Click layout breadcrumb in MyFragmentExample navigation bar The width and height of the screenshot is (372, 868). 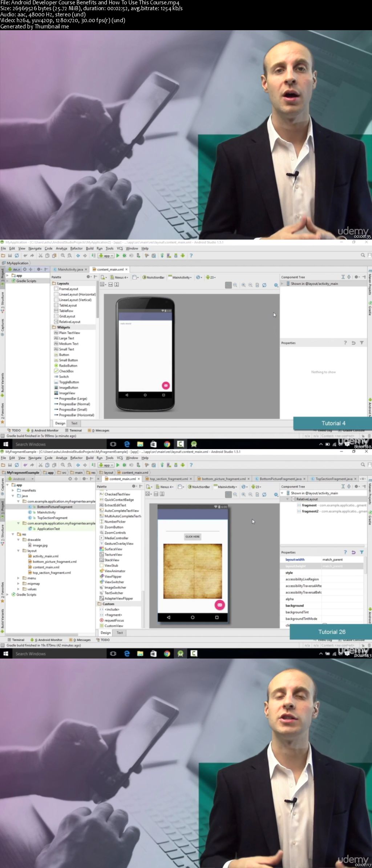(x=106, y=473)
